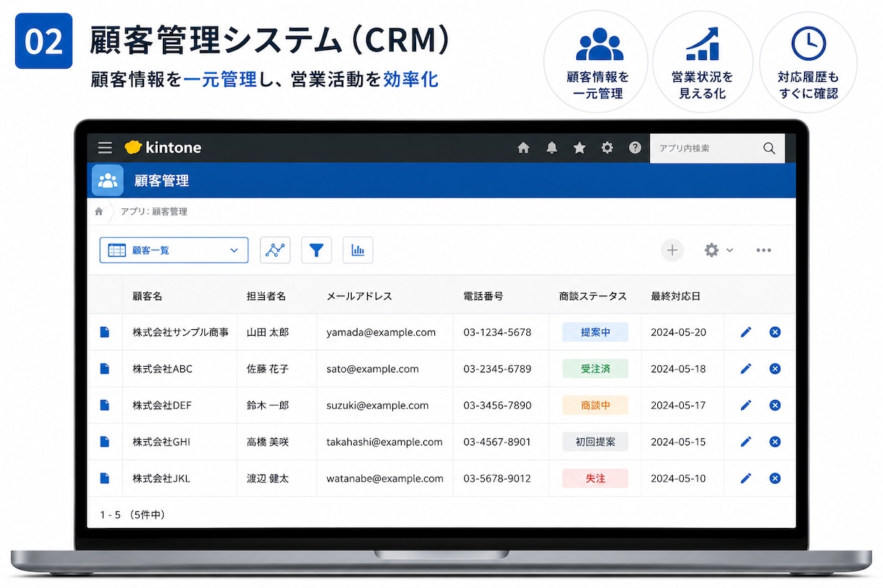Click sato@example.com email cell

[x=373, y=369]
